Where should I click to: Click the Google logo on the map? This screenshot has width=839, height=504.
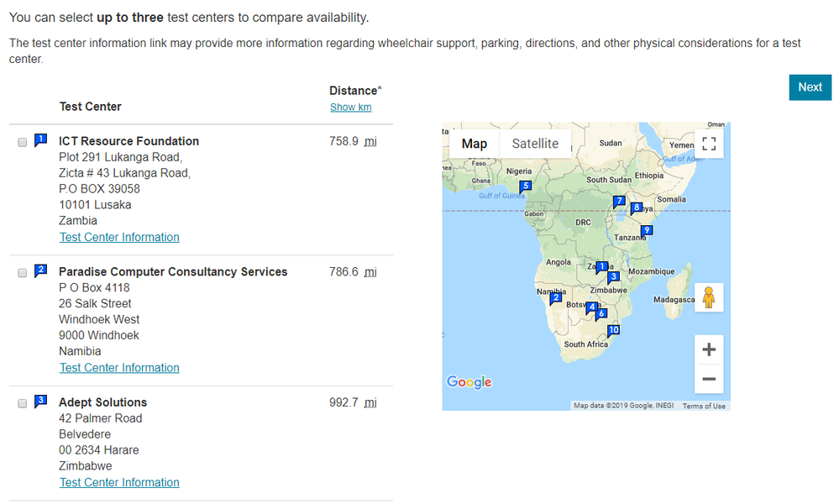click(469, 382)
